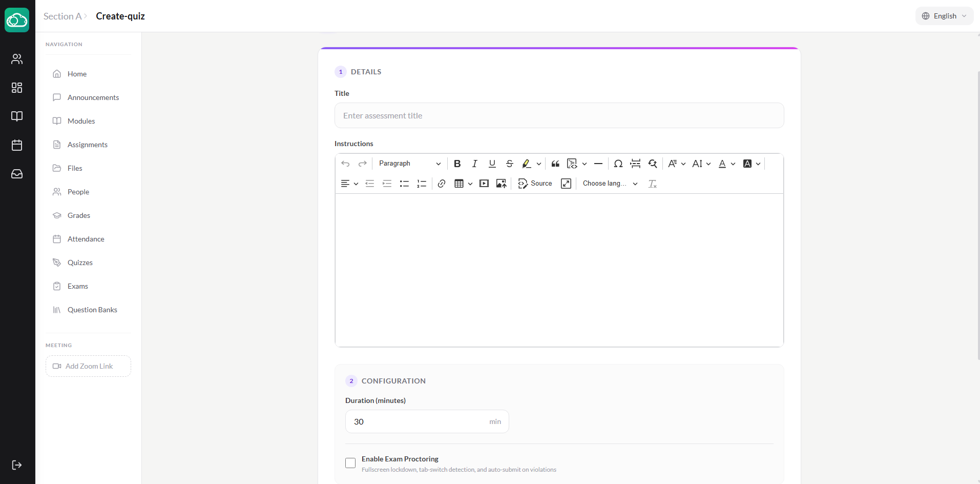Open the text alignment dropdown
Image resolution: width=980 pixels, height=484 pixels.
tap(349, 184)
